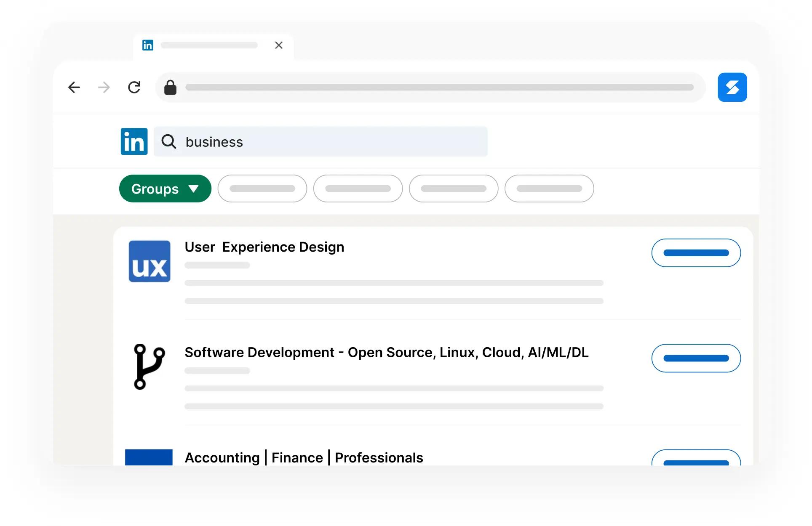This screenshot has width=812, height=526.
Task: Toggle the Groups active filter off
Action: click(x=165, y=189)
